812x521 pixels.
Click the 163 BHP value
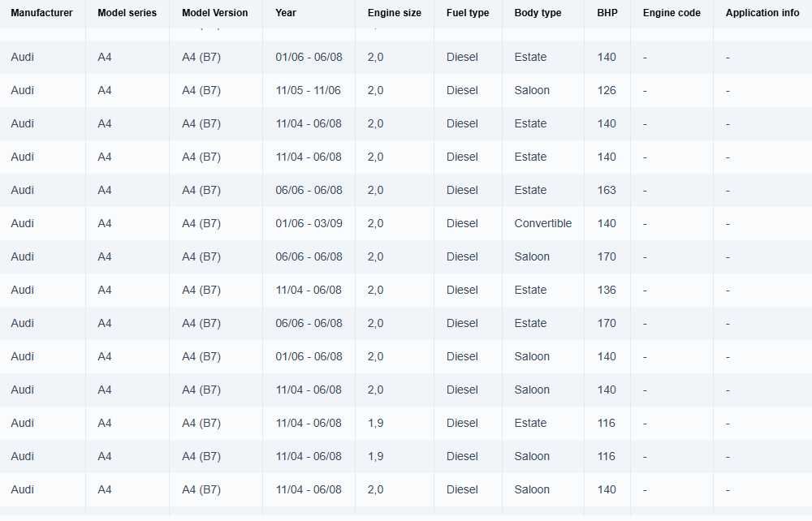607,190
